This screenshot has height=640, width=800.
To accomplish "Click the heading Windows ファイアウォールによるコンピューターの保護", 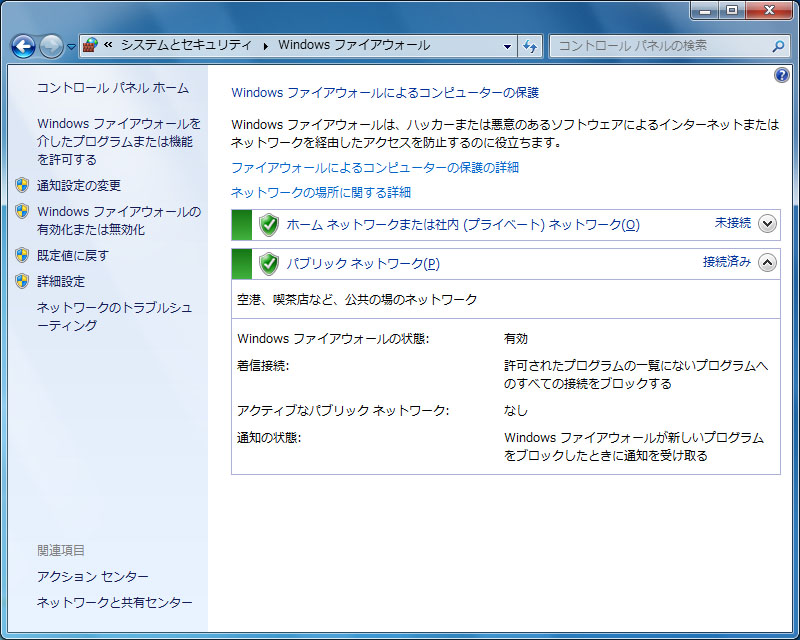I will (385, 92).
